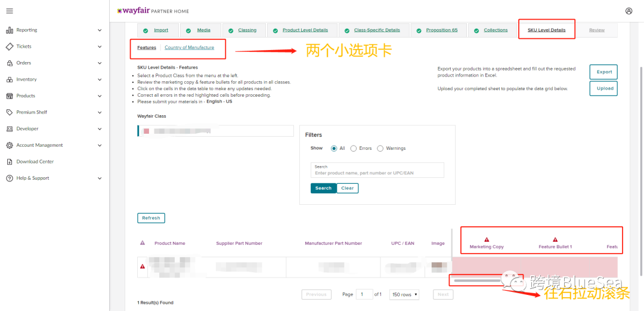
Task: Expand the Account Management section chevron
Action: point(100,145)
